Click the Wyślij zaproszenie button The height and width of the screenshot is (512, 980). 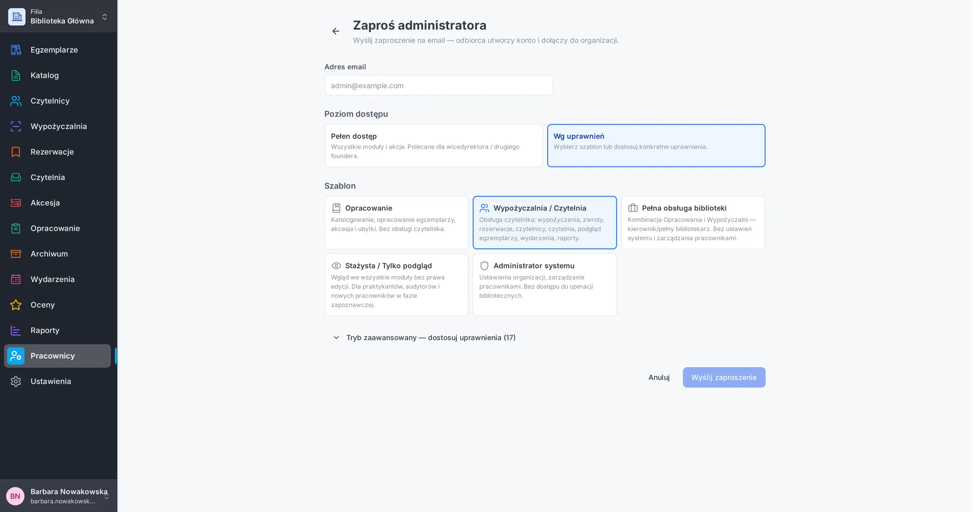pos(724,377)
